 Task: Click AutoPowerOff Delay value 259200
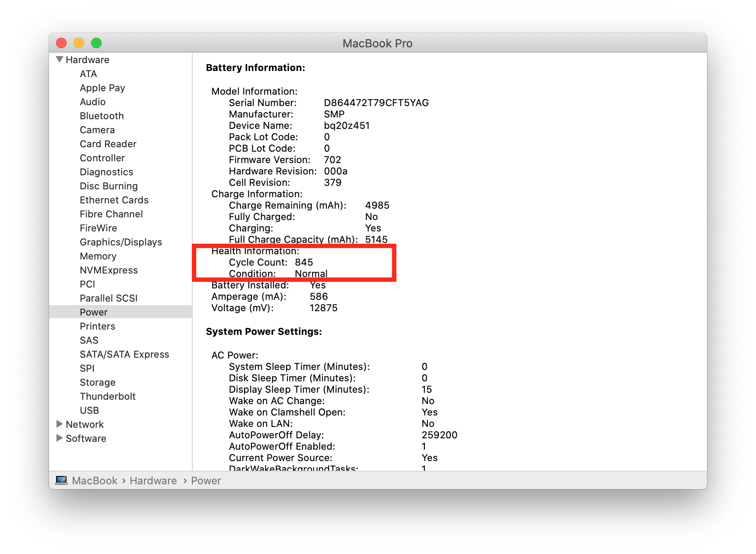click(439, 435)
